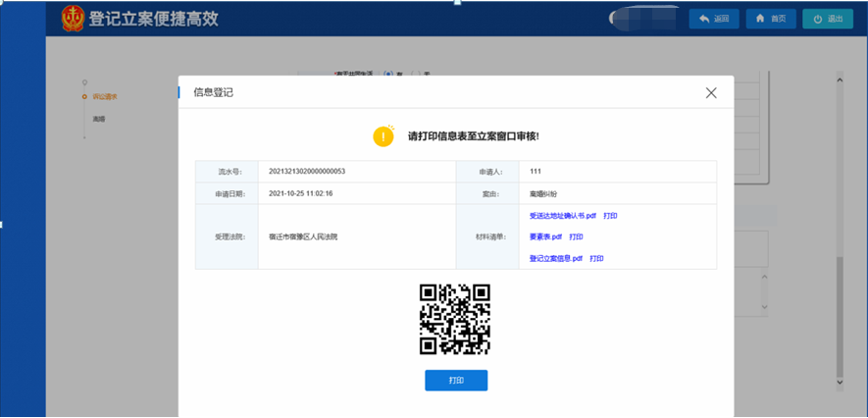Select the 是 radio button

click(388, 74)
